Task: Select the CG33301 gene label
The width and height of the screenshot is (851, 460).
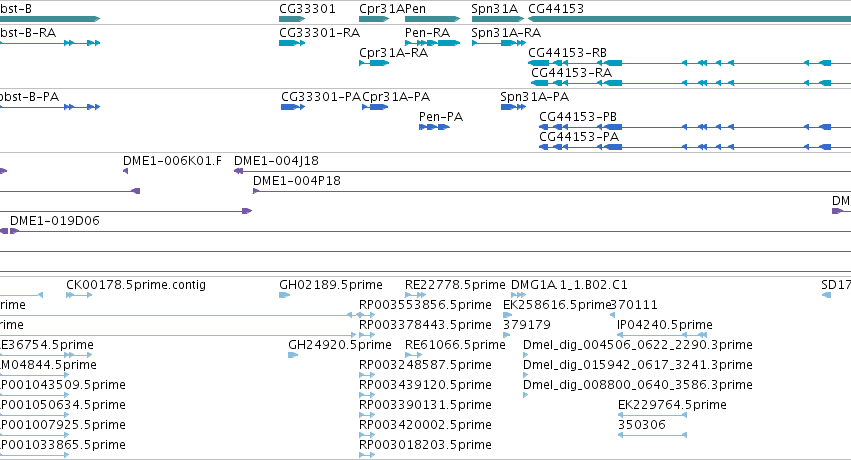Action: (307, 9)
